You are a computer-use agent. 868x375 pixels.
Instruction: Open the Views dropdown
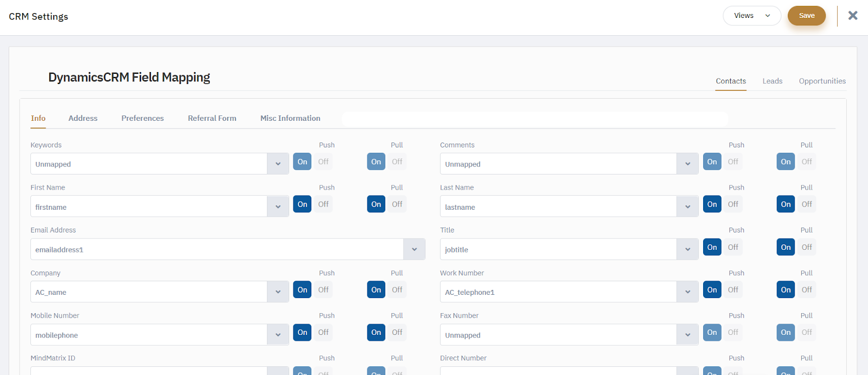[752, 16]
